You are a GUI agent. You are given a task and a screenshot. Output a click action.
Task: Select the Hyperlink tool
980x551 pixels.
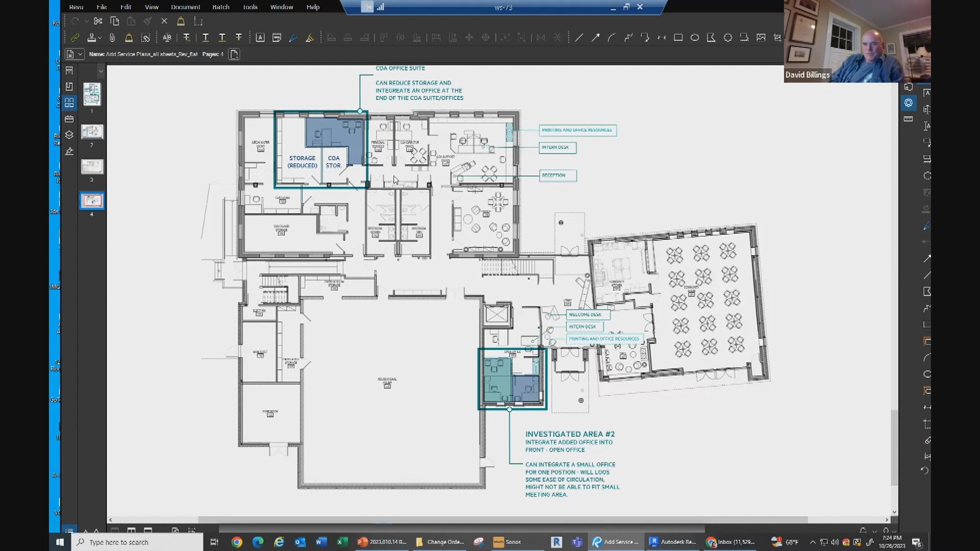coord(75,37)
